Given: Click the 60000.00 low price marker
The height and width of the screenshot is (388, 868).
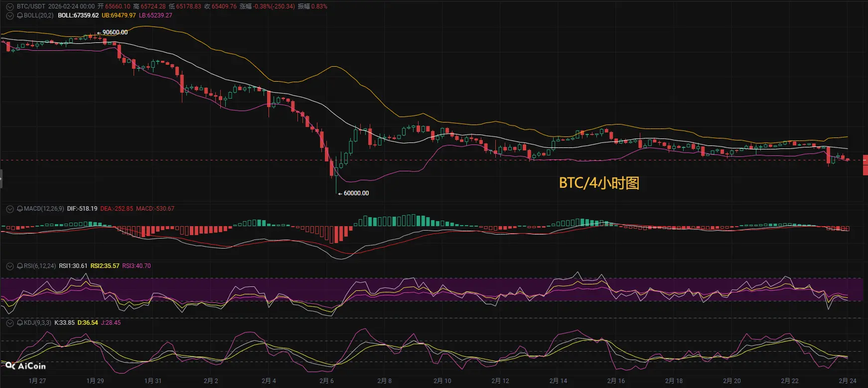Looking at the screenshot, I should [356, 193].
